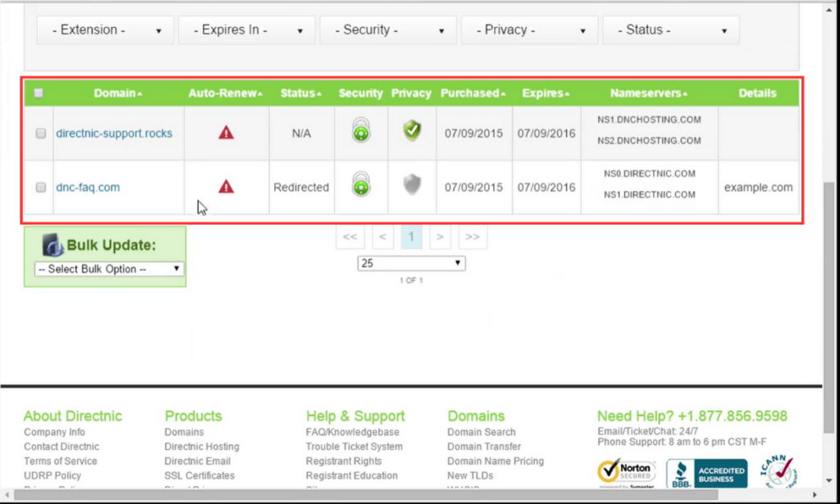Viewport: 840px width, 504px height.
Task: Click the horizontal scrollbar at the bottom
Action: pos(366,495)
